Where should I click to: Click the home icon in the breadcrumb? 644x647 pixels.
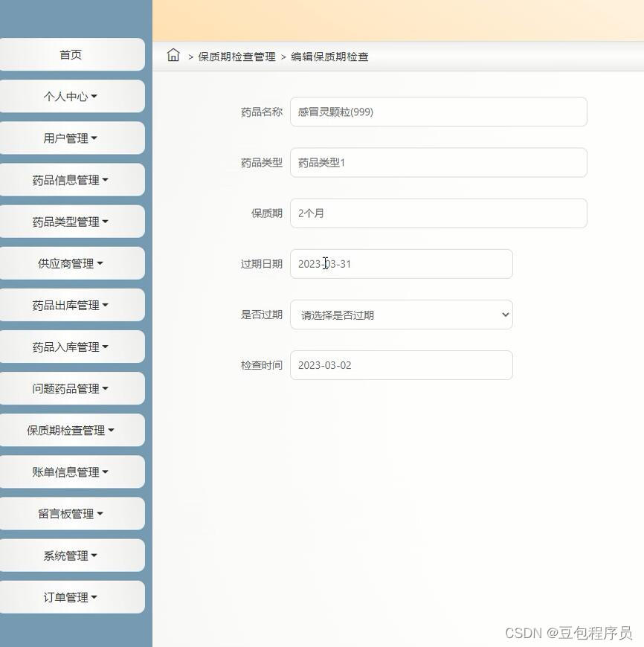point(174,55)
